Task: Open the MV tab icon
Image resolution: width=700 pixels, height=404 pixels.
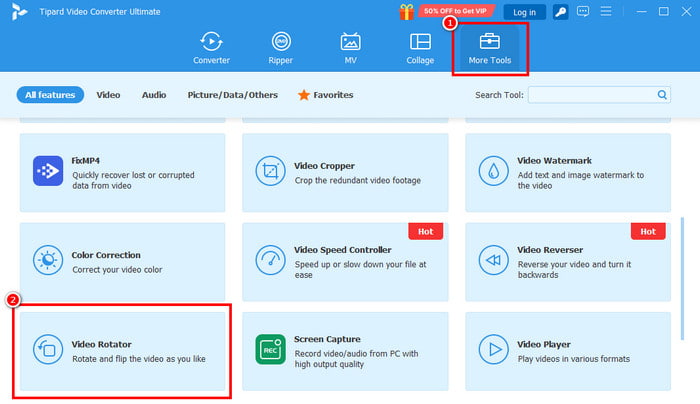Action: (x=350, y=42)
